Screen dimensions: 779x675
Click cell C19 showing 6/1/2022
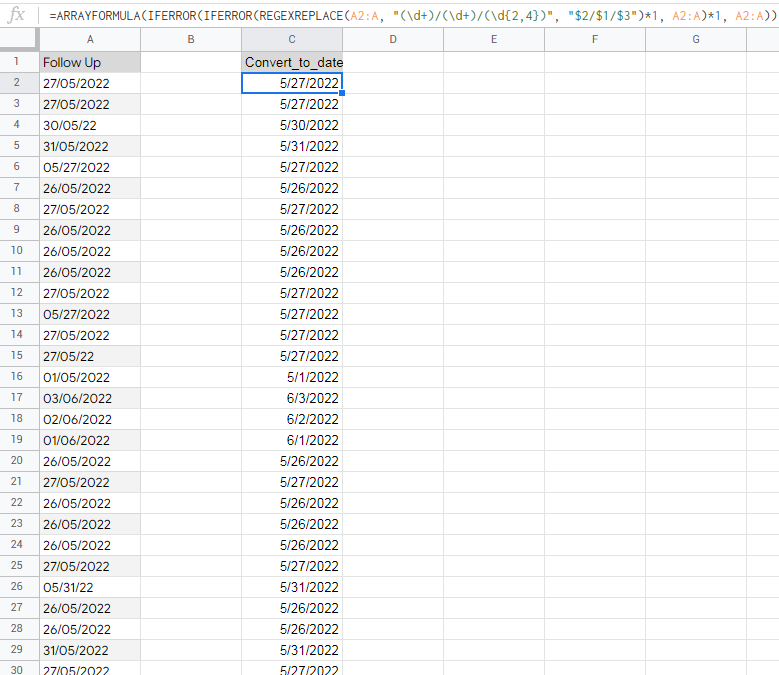(292, 440)
